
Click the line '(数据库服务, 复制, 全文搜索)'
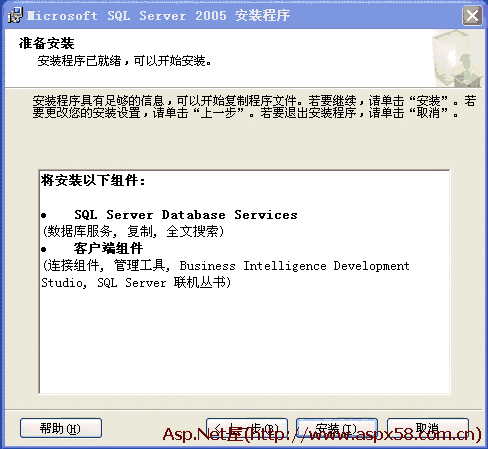coord(133,231)
